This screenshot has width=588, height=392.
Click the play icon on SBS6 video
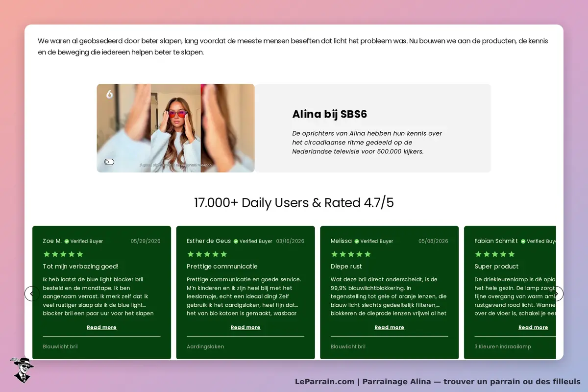click(109, 162)
